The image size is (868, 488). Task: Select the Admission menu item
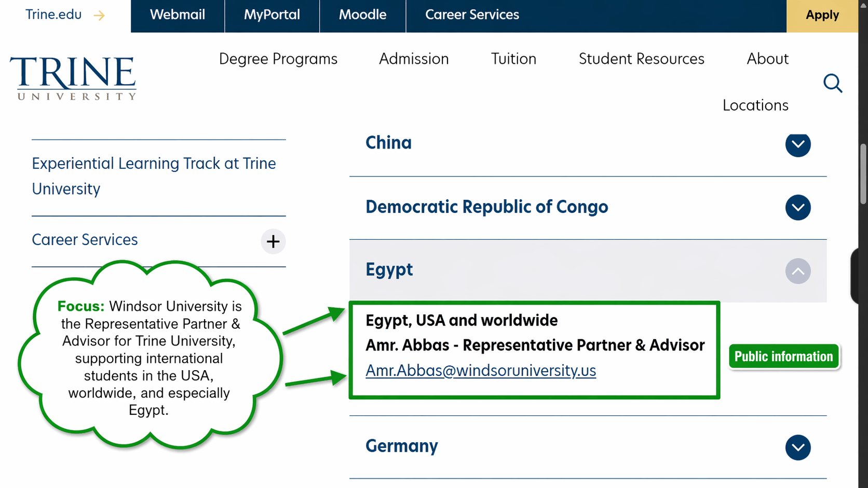pyautogui.click(x=414, y=59)
